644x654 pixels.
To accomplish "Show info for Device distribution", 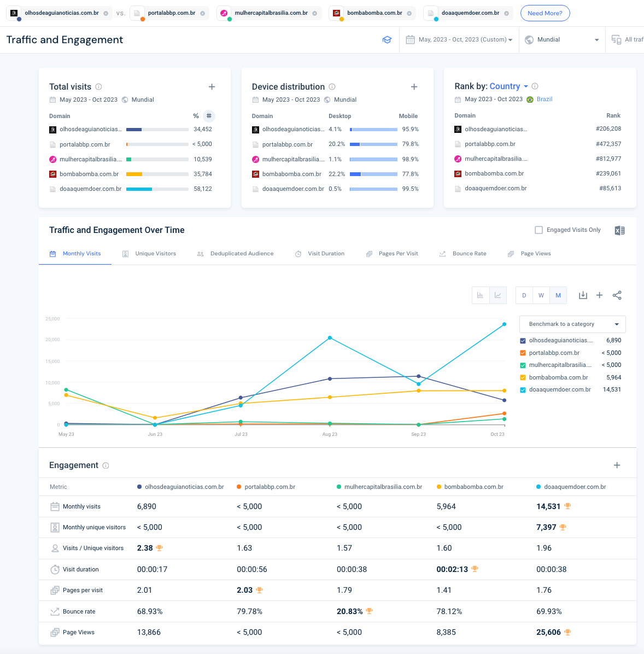I will [332, 87].
